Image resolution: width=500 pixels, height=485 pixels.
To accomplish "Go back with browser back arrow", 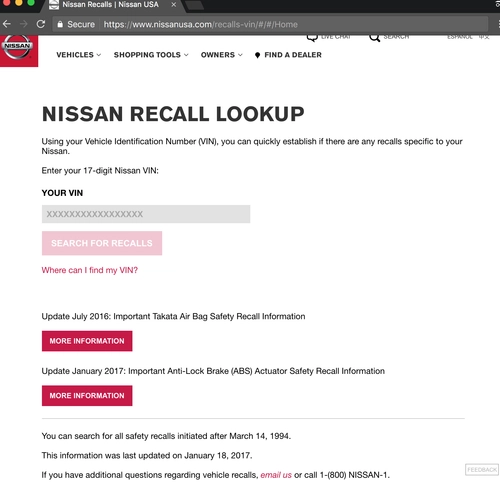I will click(x=7, y=24).
